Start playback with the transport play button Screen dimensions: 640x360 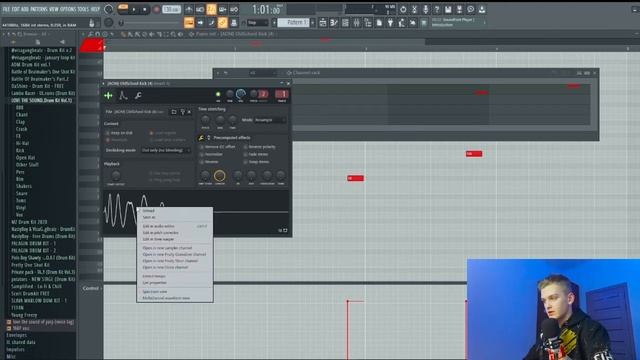(133, 9)
